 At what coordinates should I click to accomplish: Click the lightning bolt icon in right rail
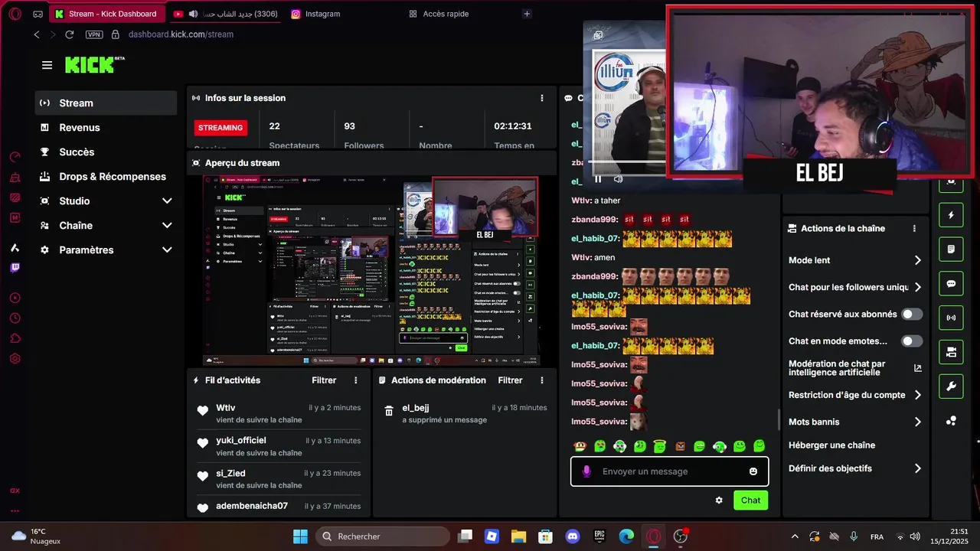click(951, 215)
